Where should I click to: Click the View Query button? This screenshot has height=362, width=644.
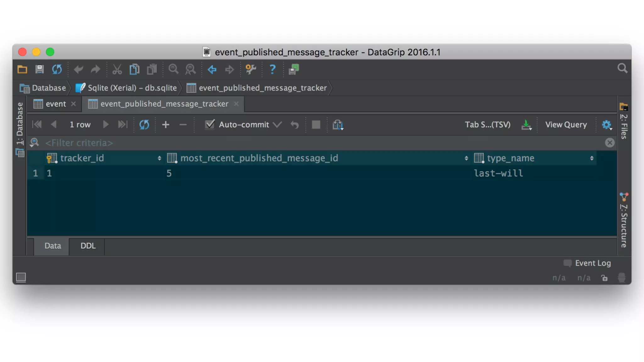566,125
